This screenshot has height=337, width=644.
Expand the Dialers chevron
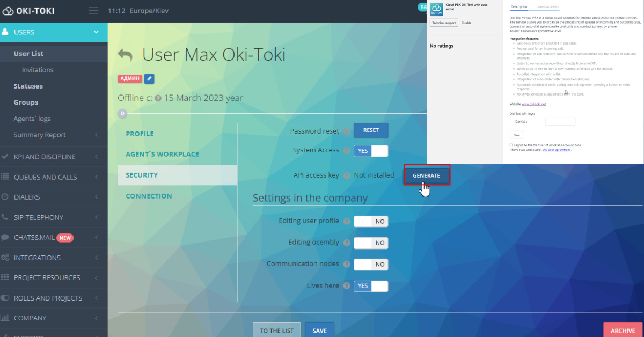(x=96, y=197)
